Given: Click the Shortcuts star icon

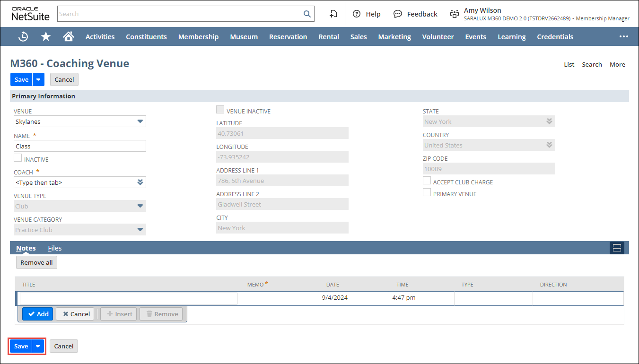Looking at the screenshot, I should tap(46, 37).
